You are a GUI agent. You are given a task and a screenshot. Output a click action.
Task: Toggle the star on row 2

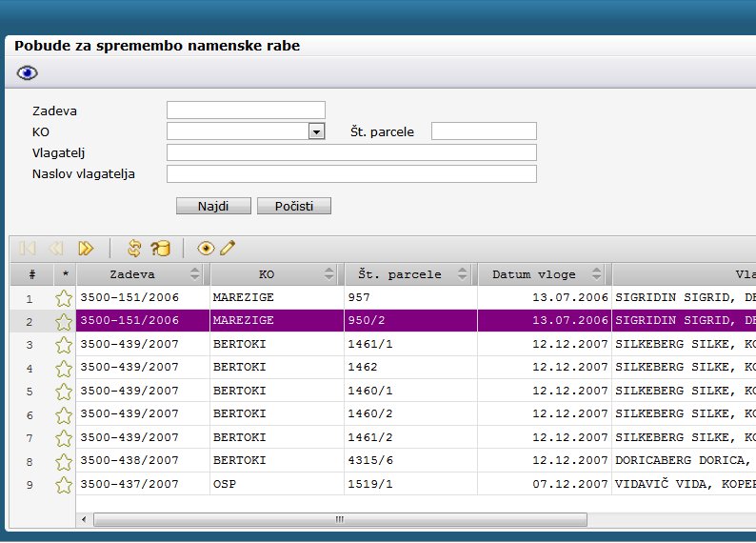tap(64, 321)
